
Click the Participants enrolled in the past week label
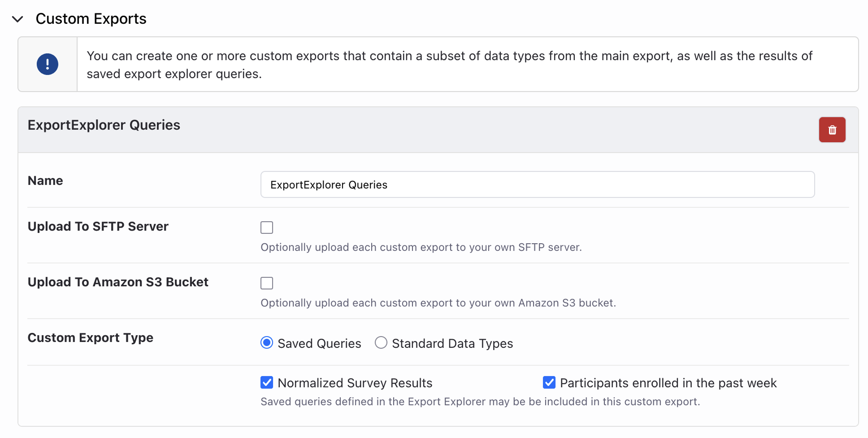tap(668, 383)
